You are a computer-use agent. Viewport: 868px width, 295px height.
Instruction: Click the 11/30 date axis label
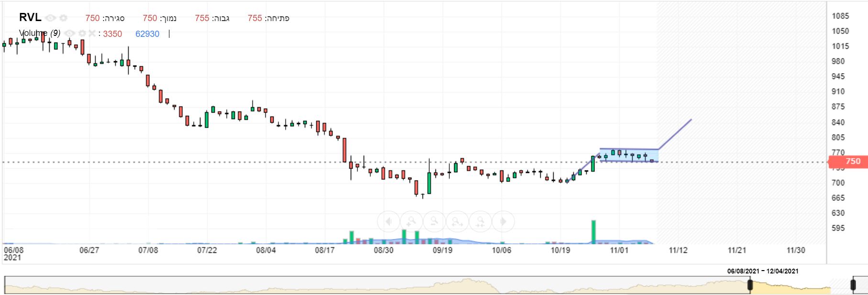point(796,250)
